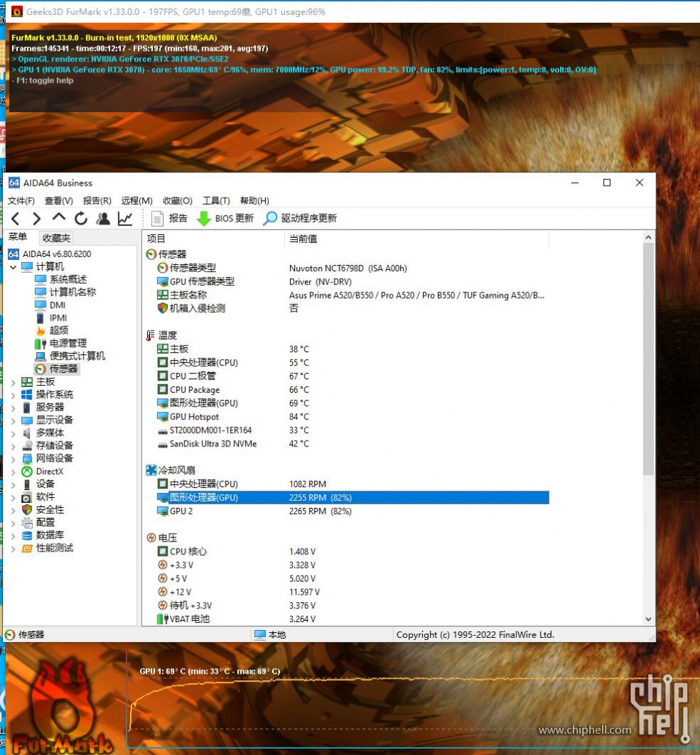Click the 项目 column header
700x755 pixels.
point(214,239)
